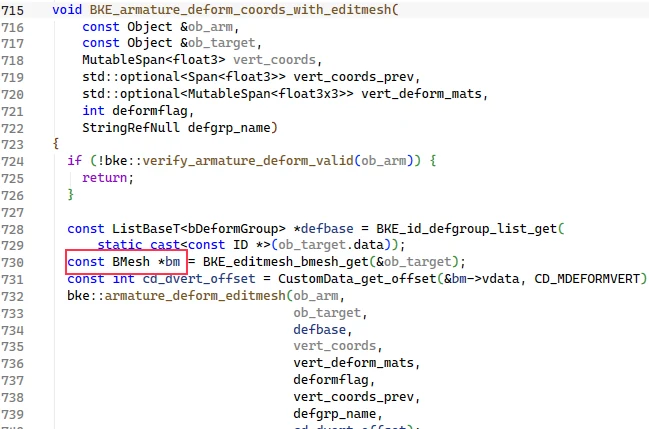This screenshot has height=429, width=649.
Task: Click MutableSpan<float3> type on line 718
Action: pyautogui.click(x=154, y=60)
